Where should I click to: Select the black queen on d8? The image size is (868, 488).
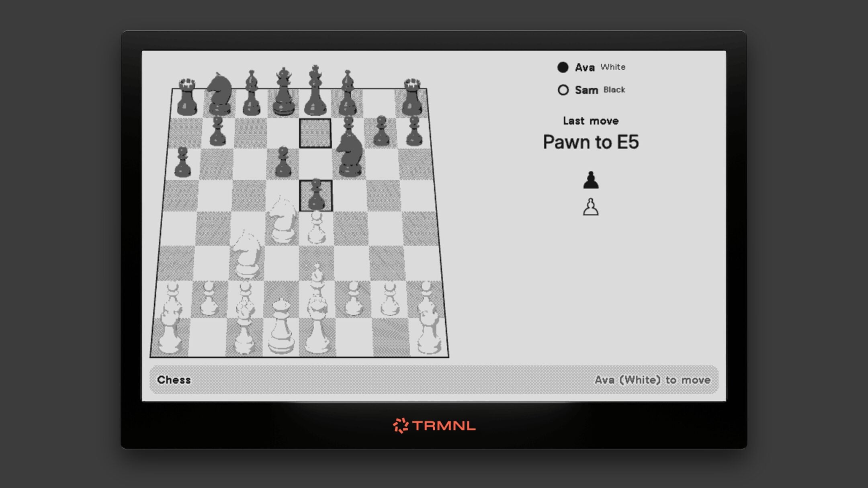[284, 92]
